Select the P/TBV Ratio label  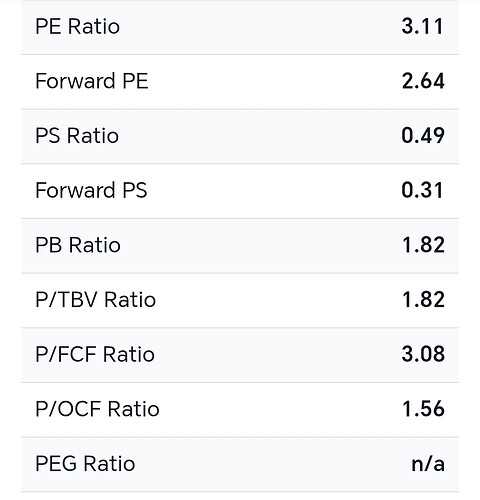tap(96, 300)
